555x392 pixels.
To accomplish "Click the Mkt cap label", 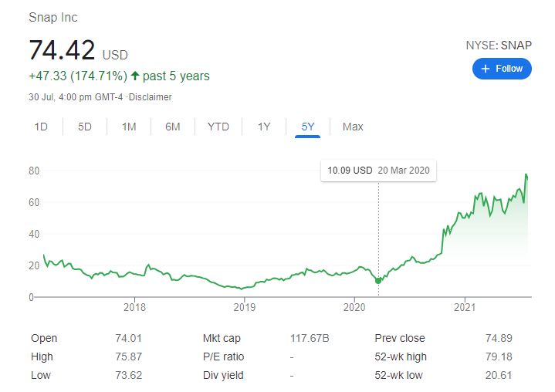I will pos(222,338).
